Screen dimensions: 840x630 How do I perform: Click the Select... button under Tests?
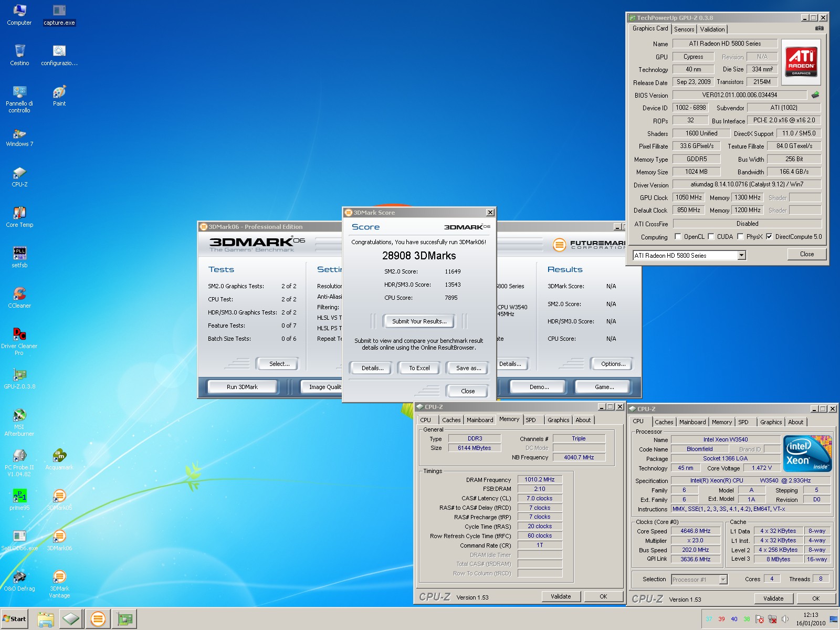tap(279, 364)
